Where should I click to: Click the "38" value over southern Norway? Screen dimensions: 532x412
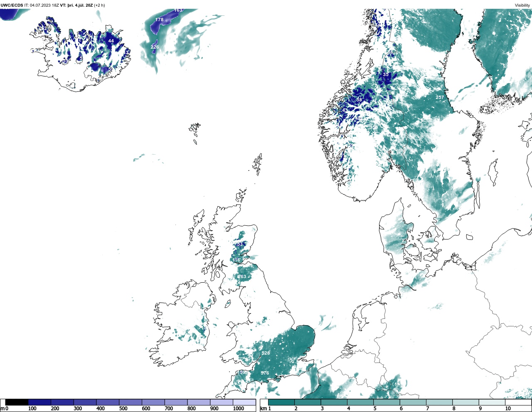click(x=359, y=100)
